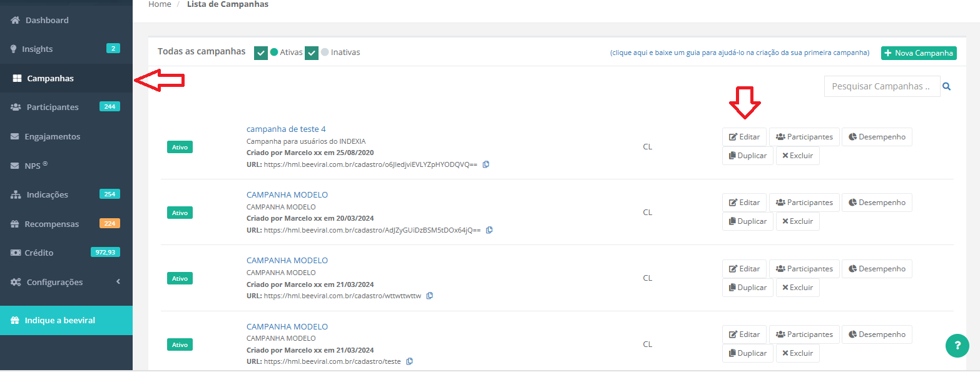Image resolution: width=980 pixels, height=372 pixels.
Task: Focus the Pesquisar Campanhas search field
Action: tap(882, 86)
